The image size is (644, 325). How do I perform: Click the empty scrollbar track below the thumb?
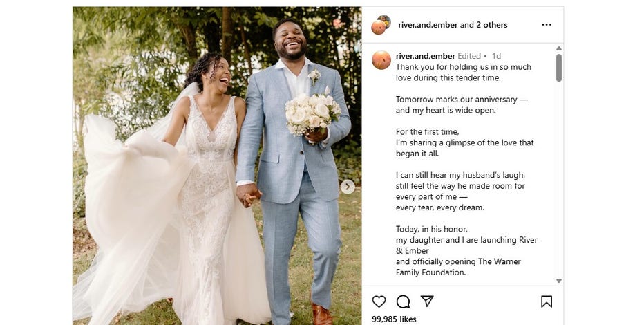point(558,178)
